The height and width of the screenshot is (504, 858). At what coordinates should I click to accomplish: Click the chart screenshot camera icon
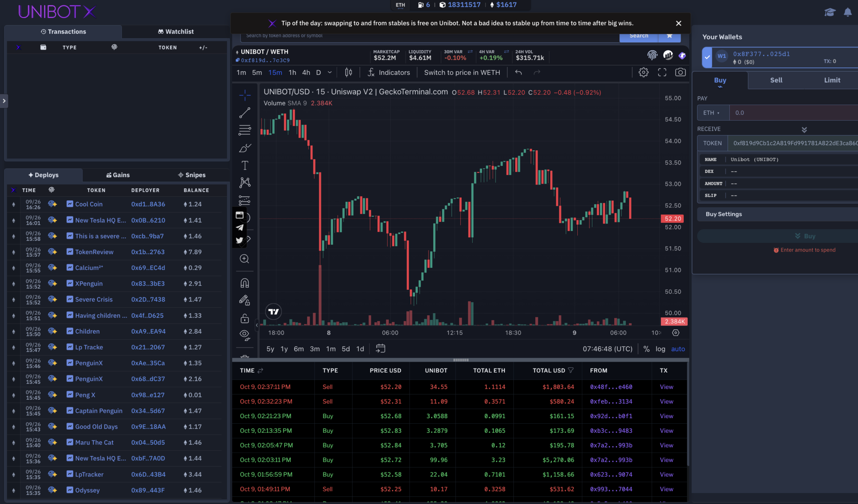tap(680, 72)
